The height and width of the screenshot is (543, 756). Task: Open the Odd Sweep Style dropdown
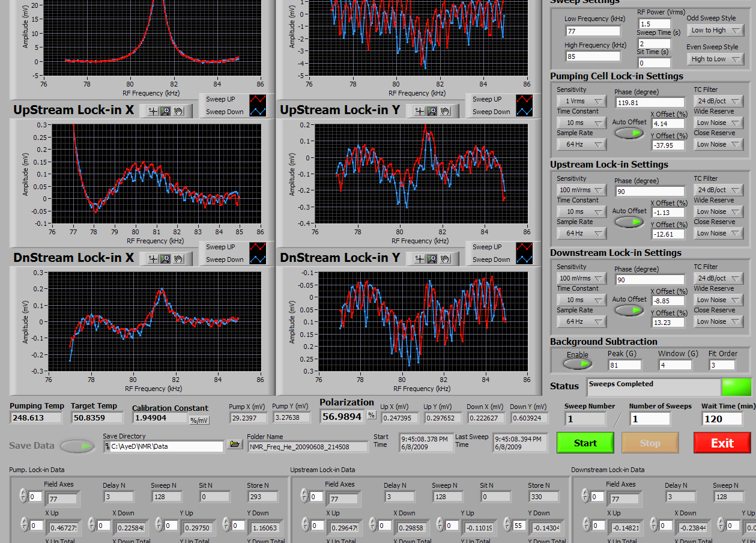click(715, 30)
